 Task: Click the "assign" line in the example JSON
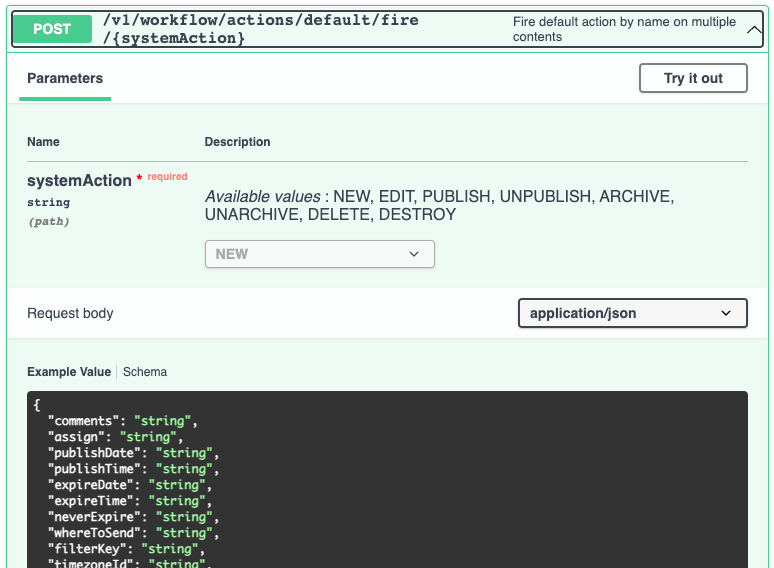(116, 437)
